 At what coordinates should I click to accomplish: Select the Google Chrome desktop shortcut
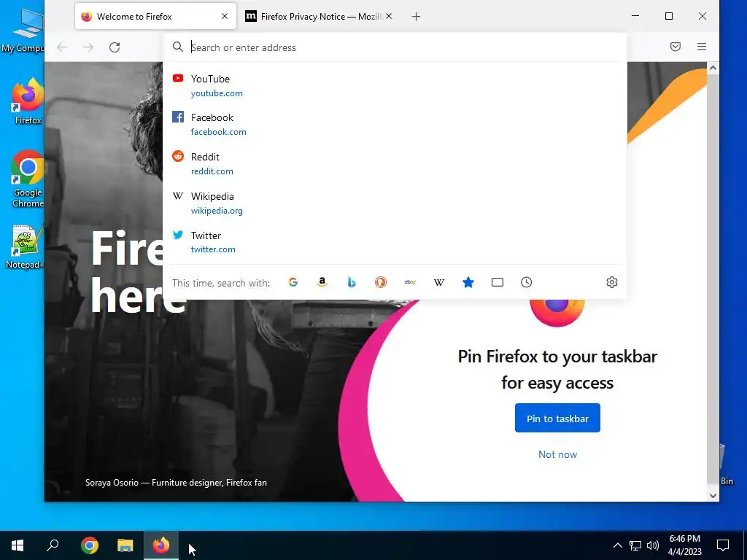(x=28, y=179)
